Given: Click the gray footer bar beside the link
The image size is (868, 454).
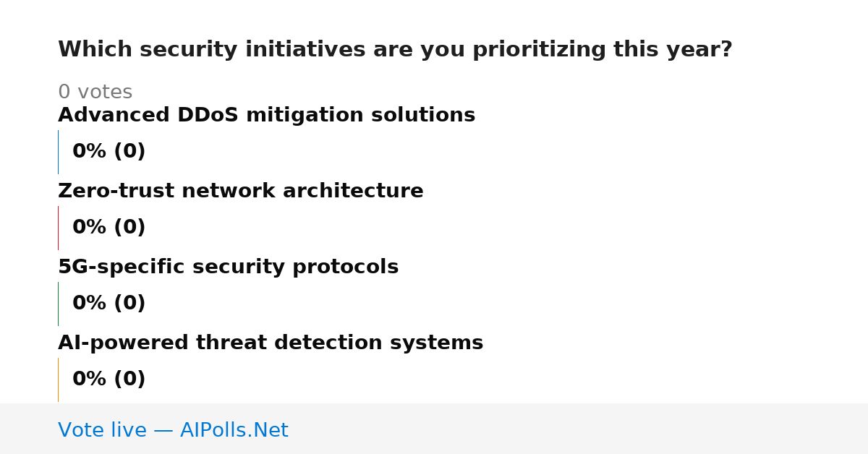Looking at the screenshot, I should click(579, 429).
